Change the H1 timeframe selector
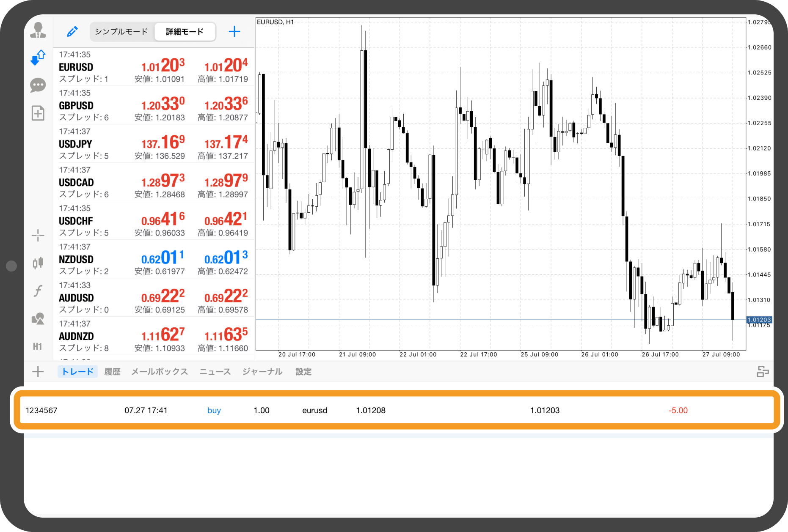The image size is (788, 532). pyautogui.click(x=38, y=347)
